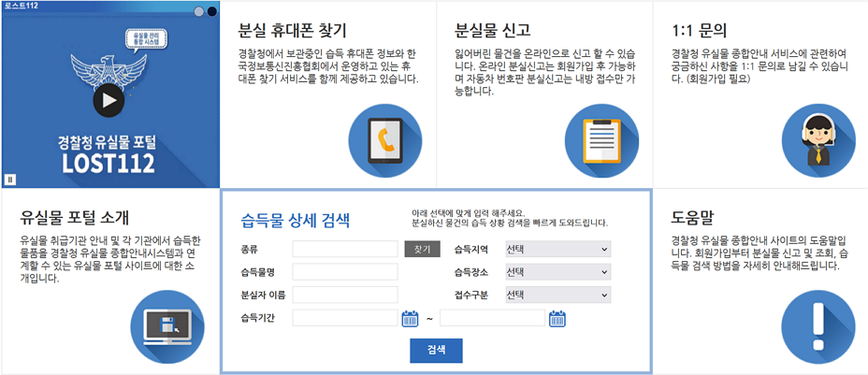
Task: Expand the 접수구분 dropdown
Action: [558, 295]
